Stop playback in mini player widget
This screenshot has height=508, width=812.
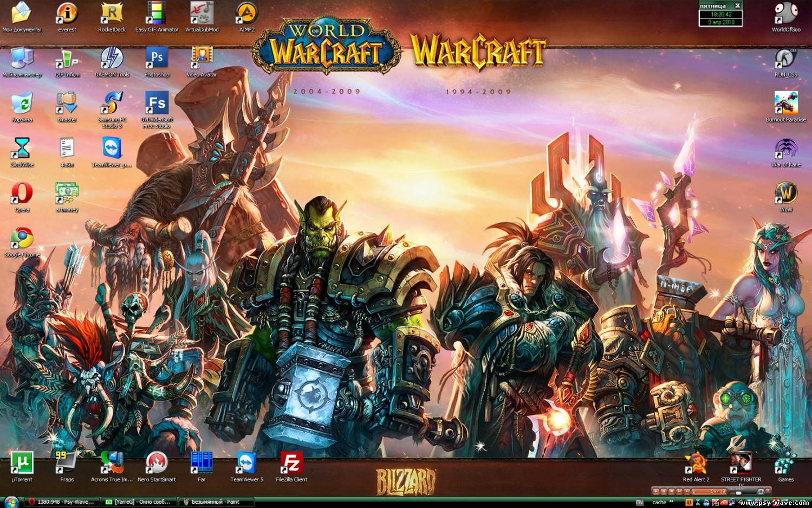coord(672,491)
